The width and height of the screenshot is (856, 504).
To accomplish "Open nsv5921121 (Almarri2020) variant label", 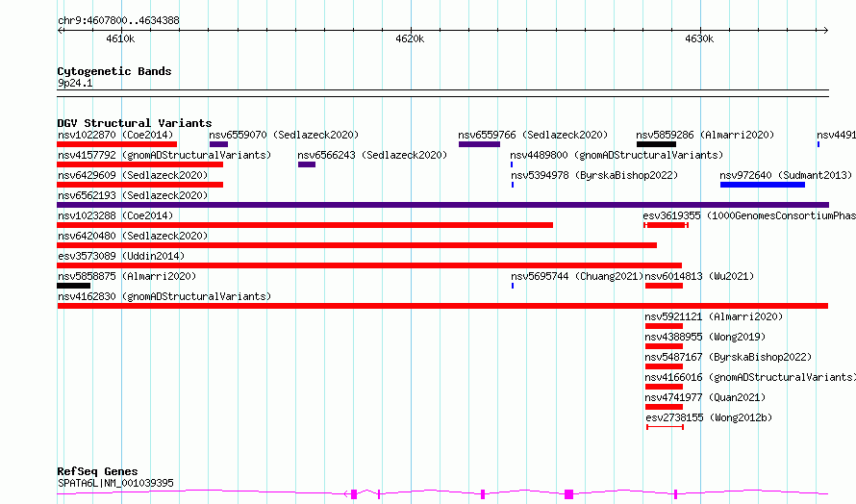I will tap(714, 316).
